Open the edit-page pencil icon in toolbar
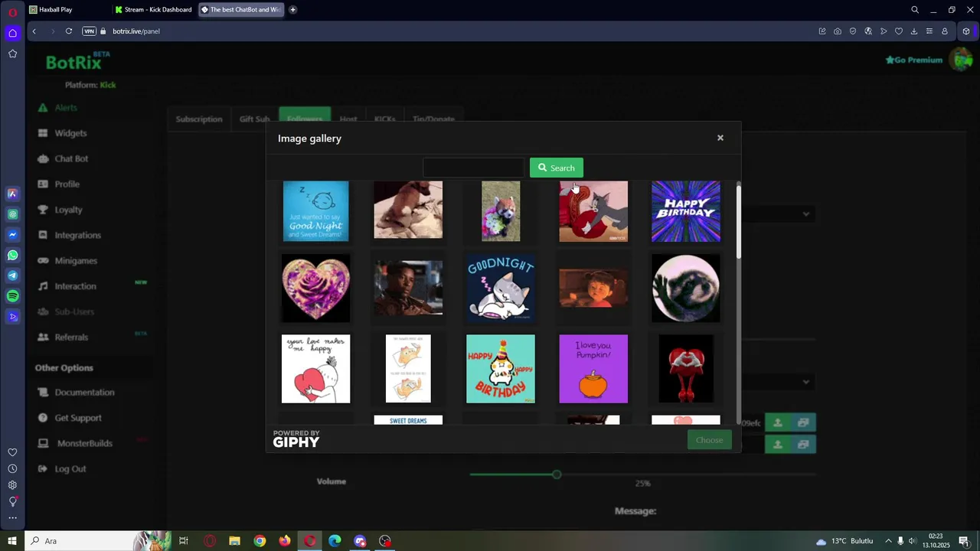 822,31
